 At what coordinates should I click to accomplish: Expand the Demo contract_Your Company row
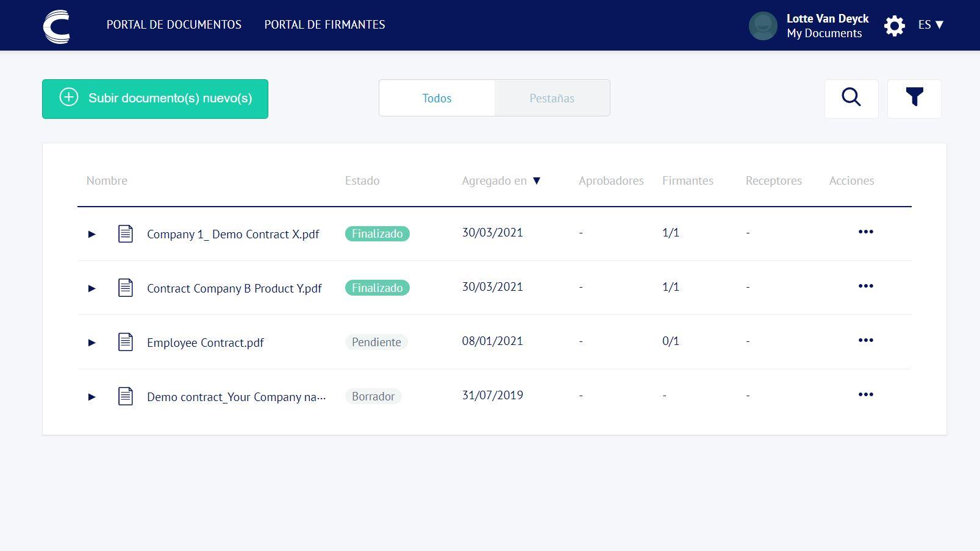coord(91,397)
